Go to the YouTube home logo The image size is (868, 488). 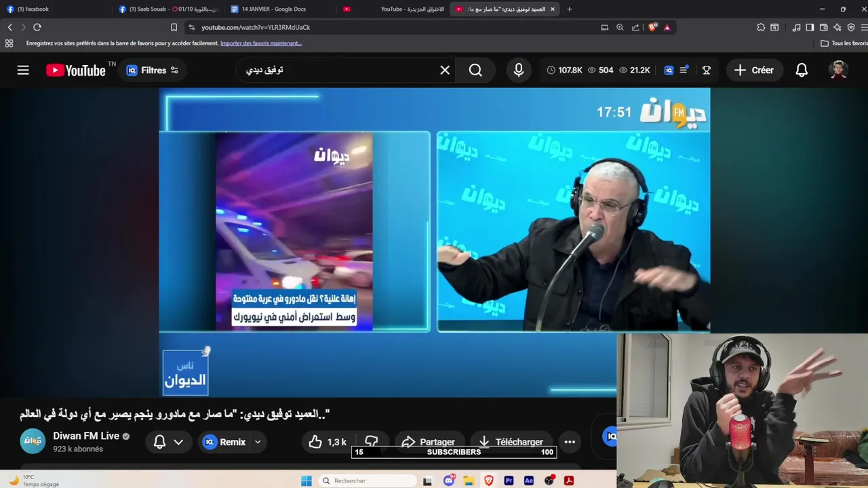(76, 70)
